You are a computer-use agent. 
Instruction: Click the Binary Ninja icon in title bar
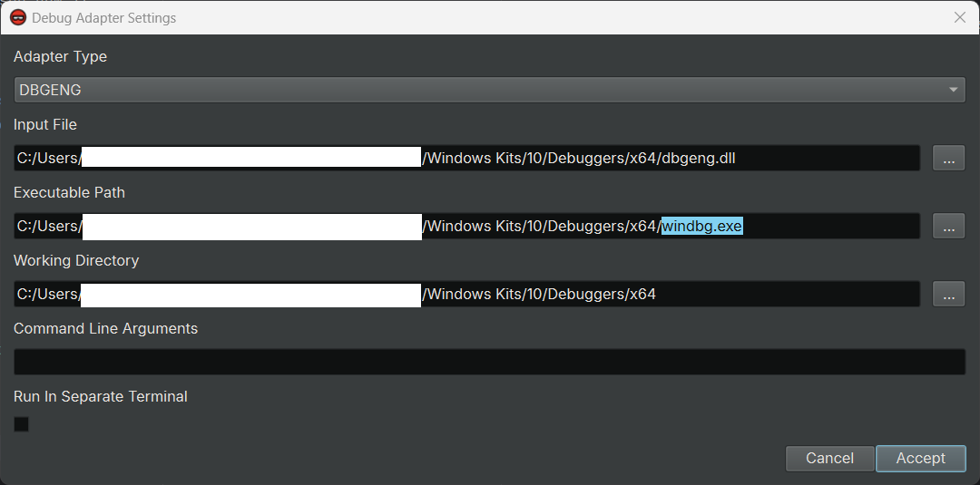coord(18,17)
